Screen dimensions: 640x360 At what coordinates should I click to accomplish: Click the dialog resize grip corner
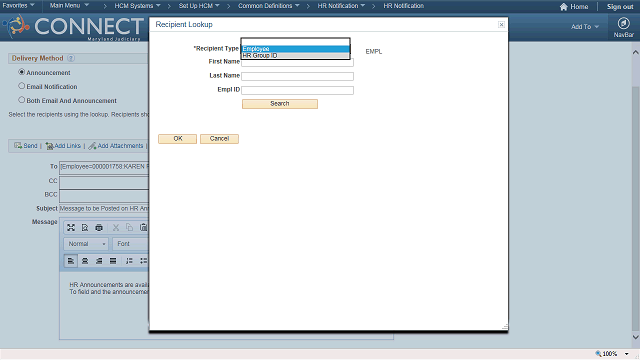point(505,327)
